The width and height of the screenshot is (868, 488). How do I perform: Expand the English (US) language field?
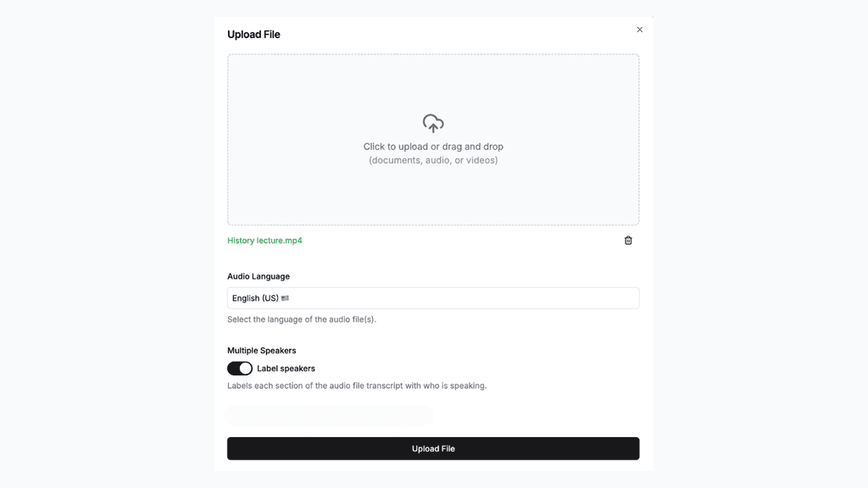(x=433, y=298)
